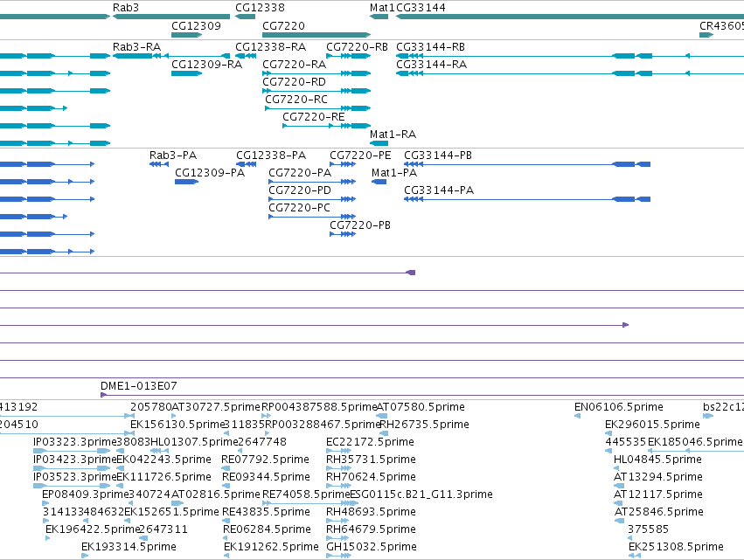Select the CG12338-PA protein label

pyautogui.click(x=271, y=155)
